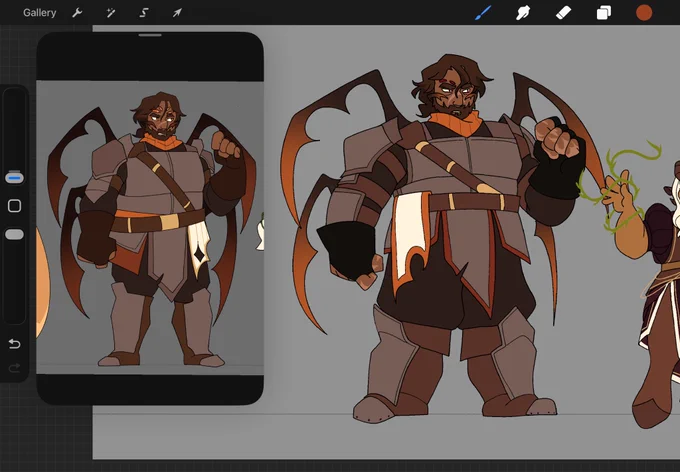Screen dimensions: 680x472
Task: Open the Actions wrench menu
Action: click(x=77, y=13)
